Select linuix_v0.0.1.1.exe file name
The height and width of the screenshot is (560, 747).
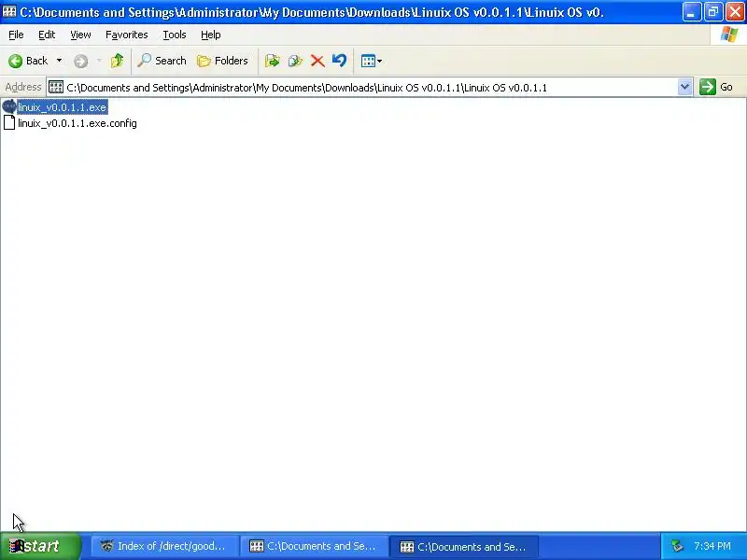click(x=62, y=107)
